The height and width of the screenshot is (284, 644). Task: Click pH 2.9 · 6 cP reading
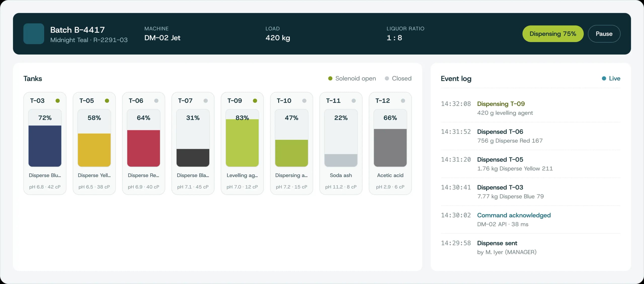[x=390, y=187]
